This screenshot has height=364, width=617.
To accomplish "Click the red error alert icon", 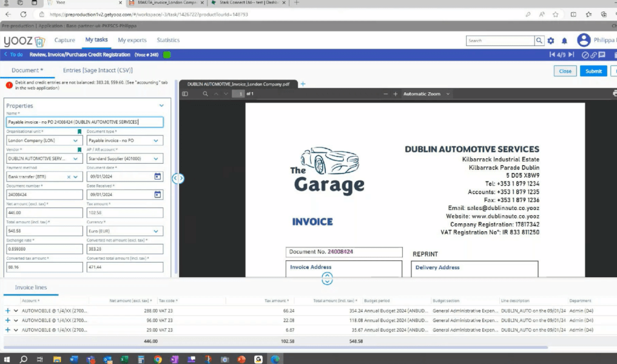I will (x=9, y=85).
